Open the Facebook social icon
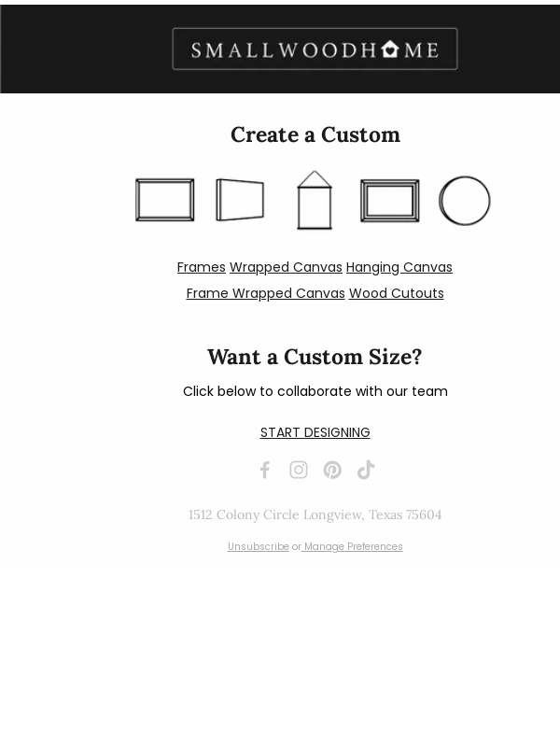The height and width of the screenshot is (747, 560). (x=265, y=470)
